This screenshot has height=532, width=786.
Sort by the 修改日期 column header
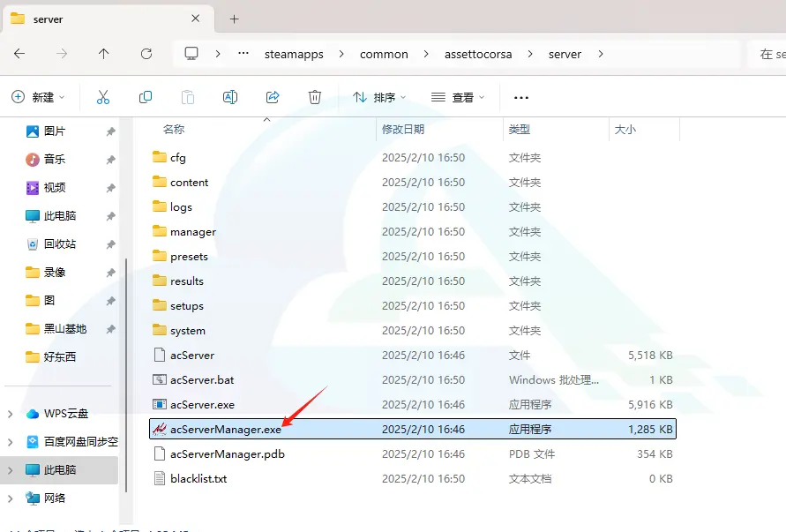(403, 130)
